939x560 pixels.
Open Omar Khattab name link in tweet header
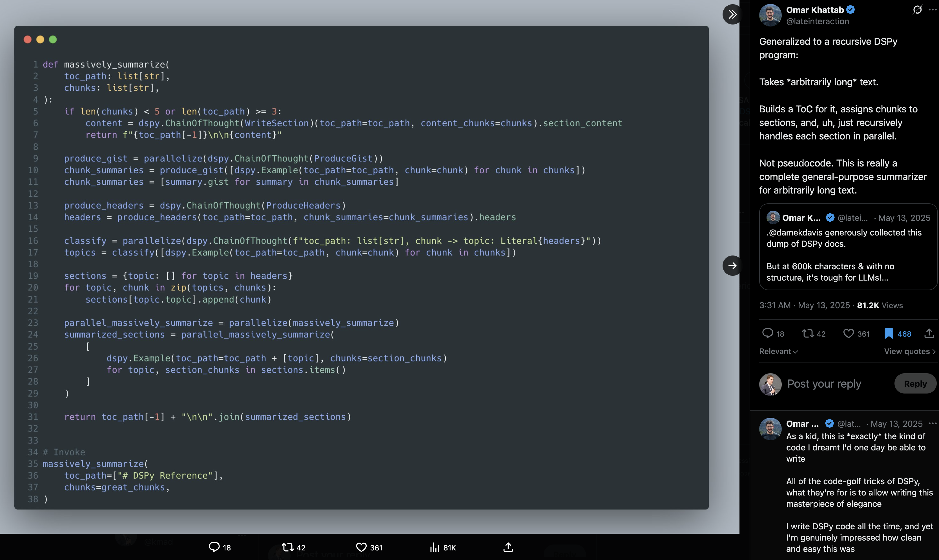tap(815, 10)
